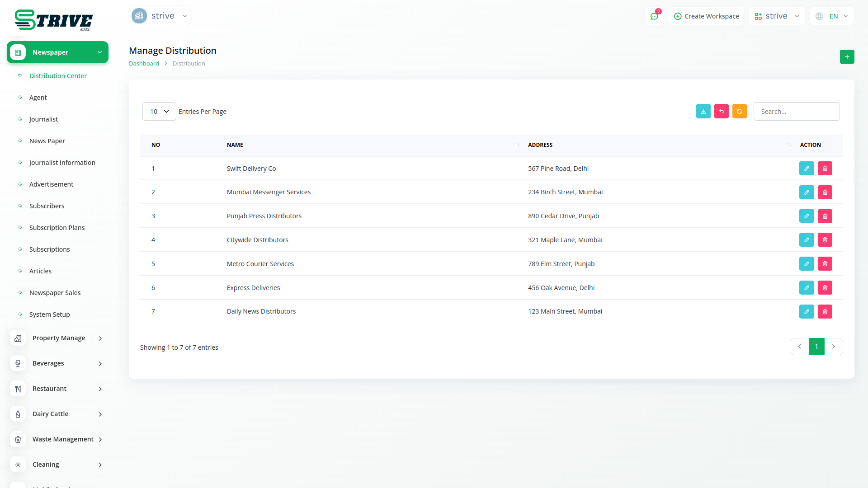The image size is (868, 488).
Task: Expand the Property Manage sidebar menu
Action: [58, 338]
